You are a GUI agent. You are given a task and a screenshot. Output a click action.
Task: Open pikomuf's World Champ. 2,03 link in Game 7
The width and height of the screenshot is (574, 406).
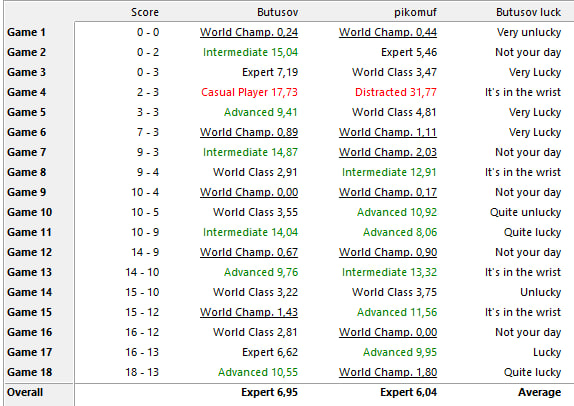coord(388,152)
